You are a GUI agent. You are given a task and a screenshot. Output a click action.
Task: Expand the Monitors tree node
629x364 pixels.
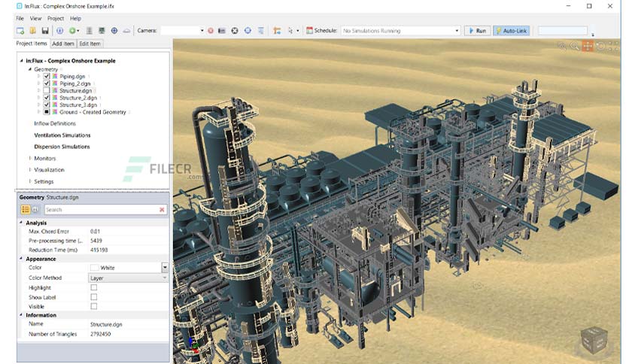(x=30, y=159)
